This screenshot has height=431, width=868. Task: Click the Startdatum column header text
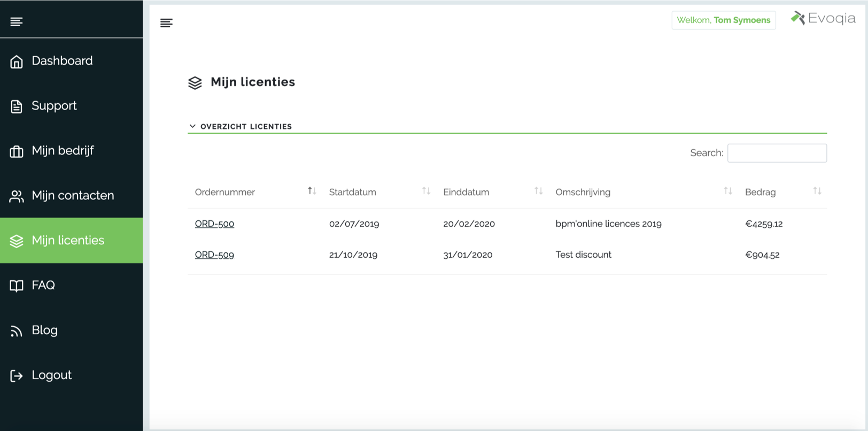point(353,192)
